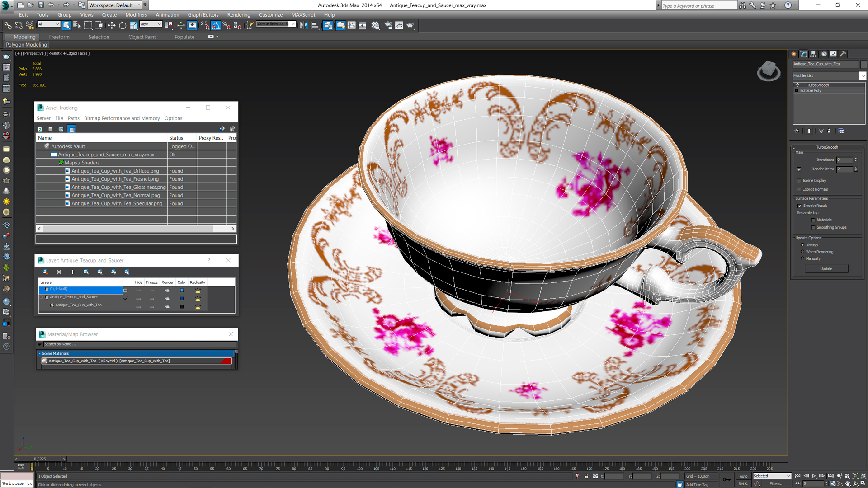The width and height of the screenshot is (868, 488).
Task: Toggle Percent Snap in main toolbar
Action: tap(226, 25)
